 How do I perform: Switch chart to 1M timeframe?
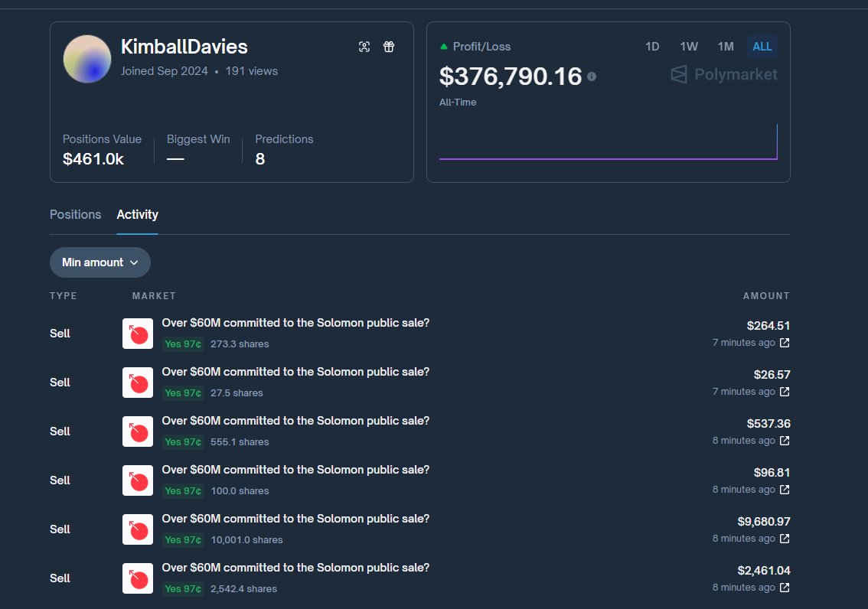(726, 46)
